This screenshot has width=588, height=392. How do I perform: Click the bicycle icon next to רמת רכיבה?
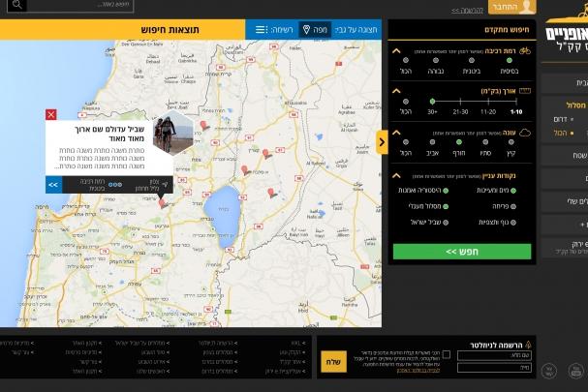[525, 50]
